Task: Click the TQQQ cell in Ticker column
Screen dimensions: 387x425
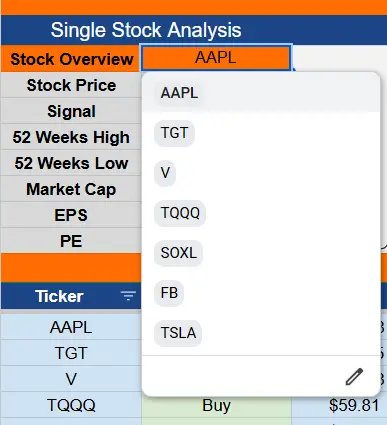Action: point(71,405)
